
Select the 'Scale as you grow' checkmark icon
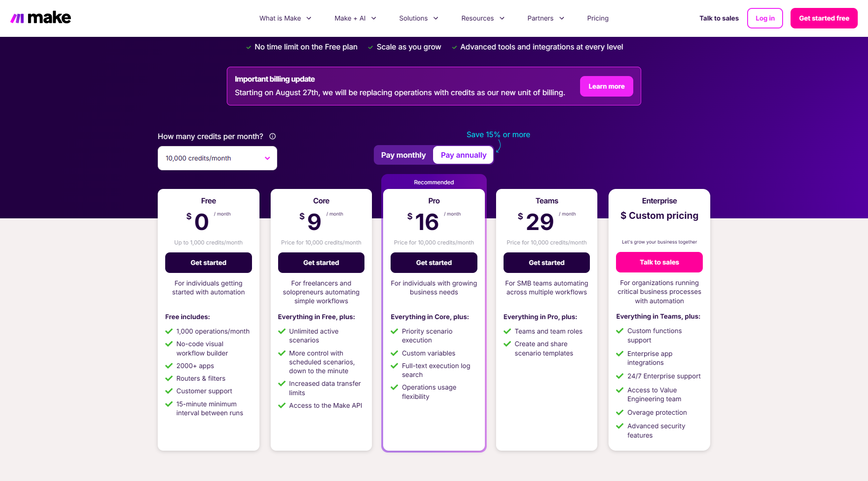click(x=370, y=47)
